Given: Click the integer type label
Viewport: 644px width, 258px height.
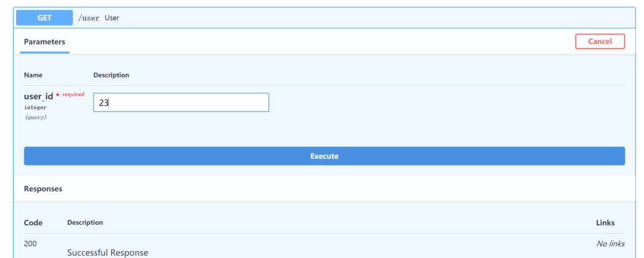Looking at the screenshot, I should (x=35, y=107).
